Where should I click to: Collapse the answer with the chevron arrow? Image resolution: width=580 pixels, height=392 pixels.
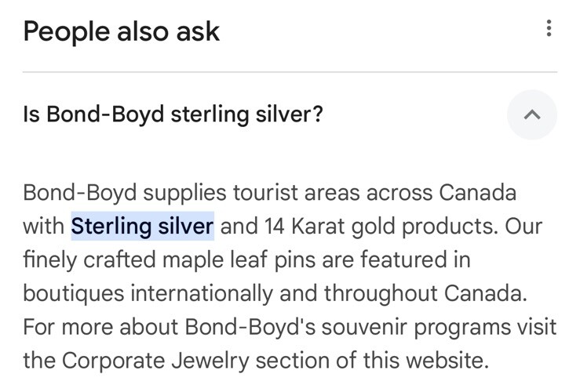coord(531,114)
